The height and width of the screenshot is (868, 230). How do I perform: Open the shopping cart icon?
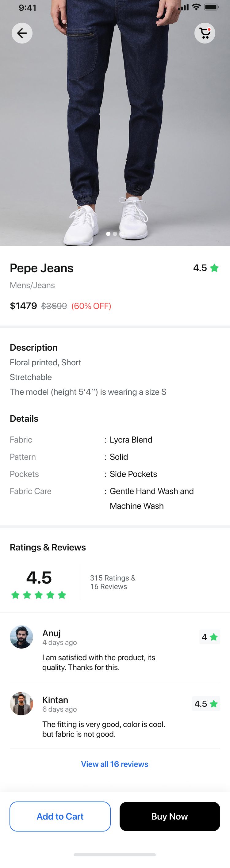[205, 33]
